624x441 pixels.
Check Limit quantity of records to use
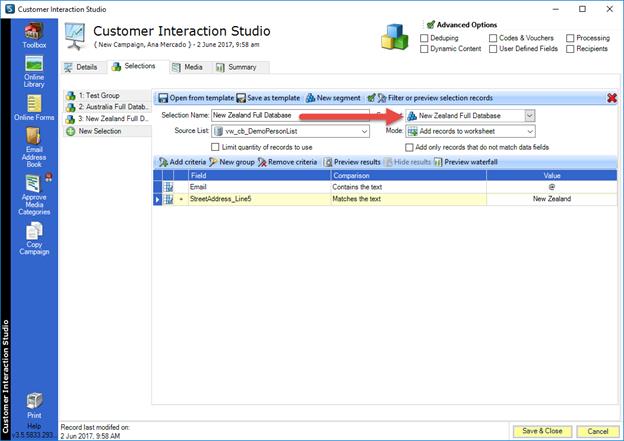215,147
